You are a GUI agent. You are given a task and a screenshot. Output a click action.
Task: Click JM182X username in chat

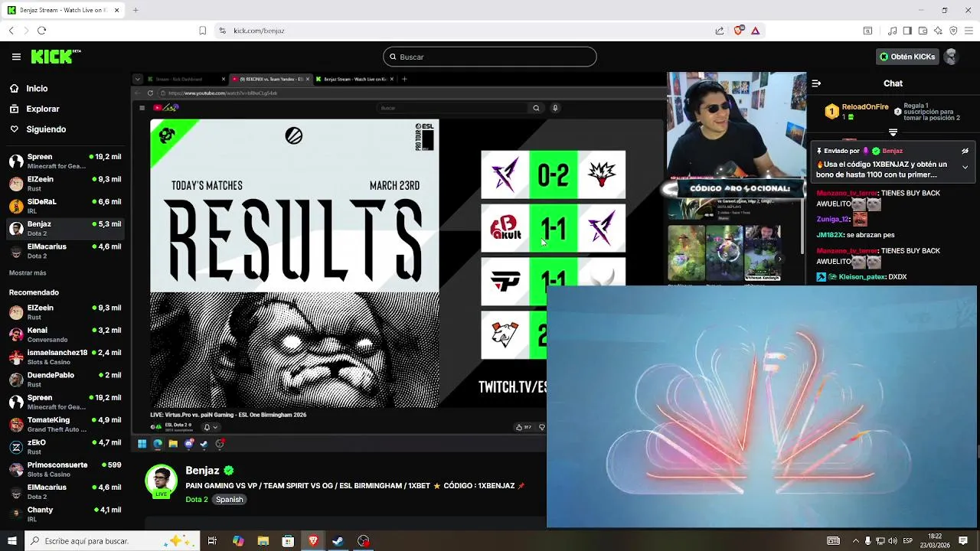click(829, 235)
